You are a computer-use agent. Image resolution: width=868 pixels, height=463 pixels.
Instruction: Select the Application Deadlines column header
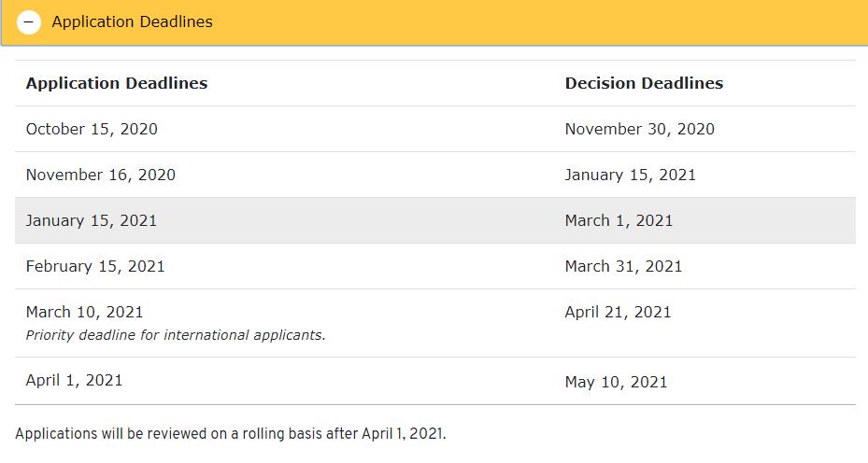click(x=117, y=83)
